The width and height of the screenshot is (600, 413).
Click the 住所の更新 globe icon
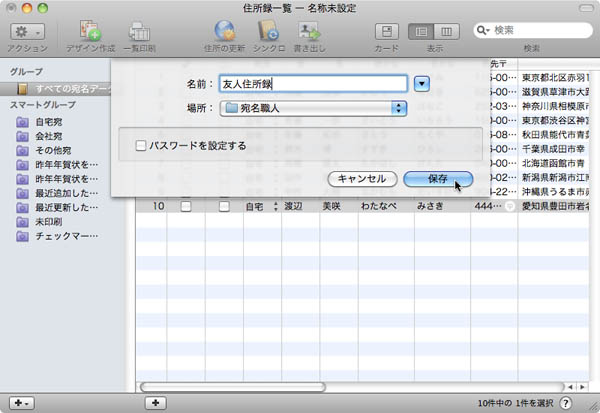pyautogui.click(x=226, y=30)
